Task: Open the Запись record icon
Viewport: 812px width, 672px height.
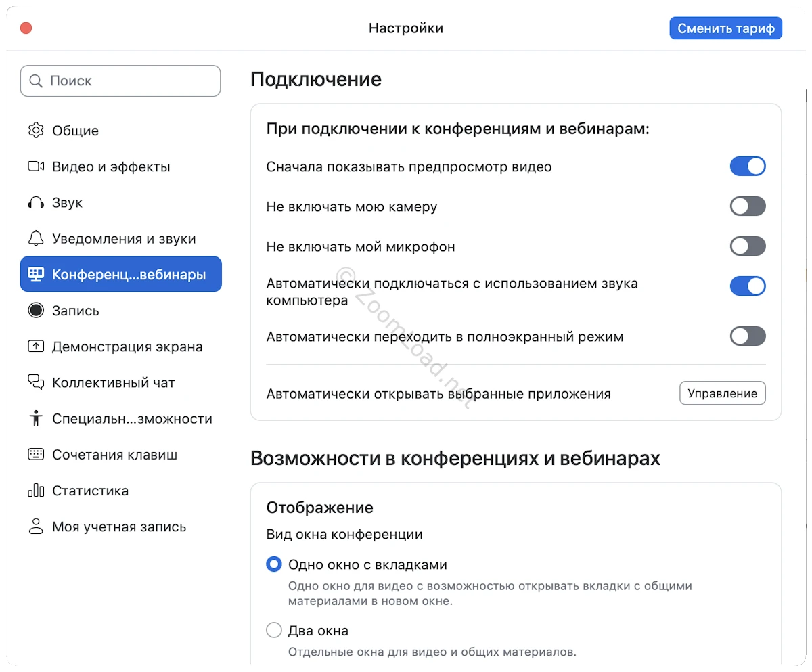Action: click(36, 311)
